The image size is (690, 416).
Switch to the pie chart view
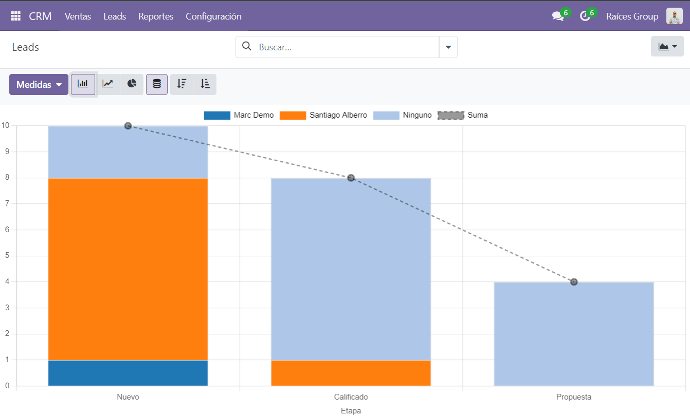(132, 85)
